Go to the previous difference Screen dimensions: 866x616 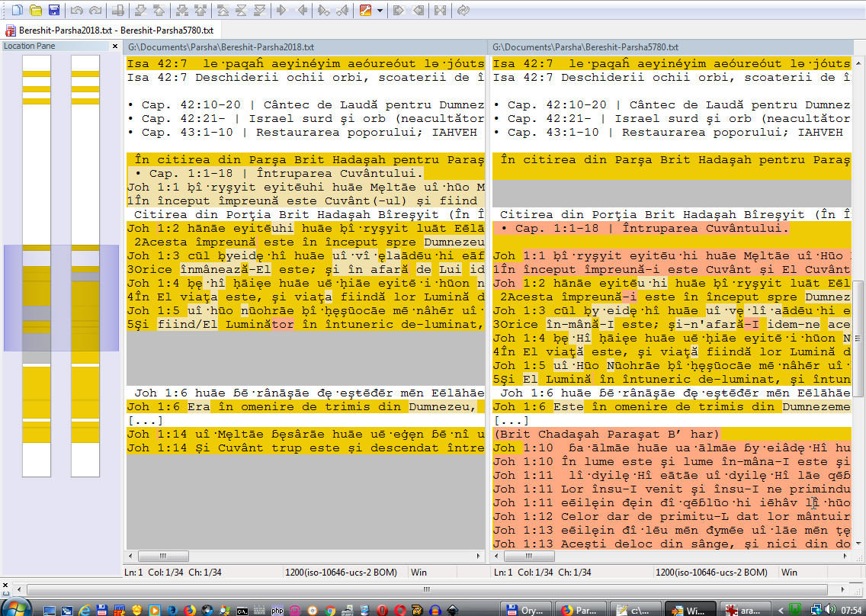click(x=159, y=10)
